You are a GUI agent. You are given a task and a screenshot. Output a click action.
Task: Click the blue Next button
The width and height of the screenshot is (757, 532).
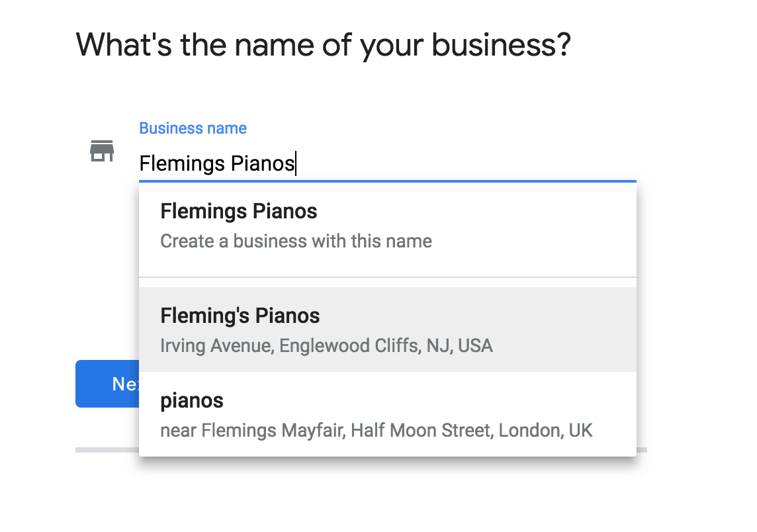(107, 384)
